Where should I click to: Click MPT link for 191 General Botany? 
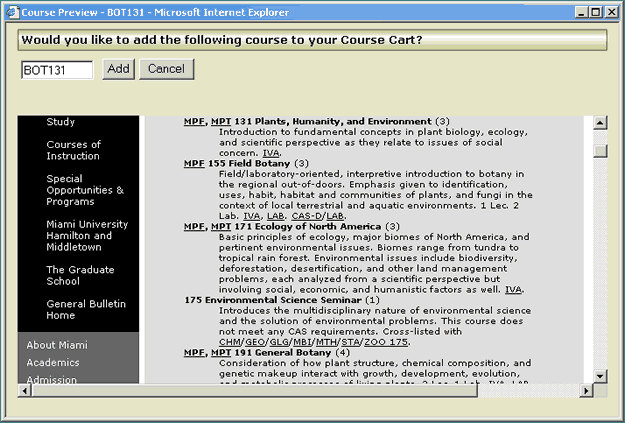221,352
